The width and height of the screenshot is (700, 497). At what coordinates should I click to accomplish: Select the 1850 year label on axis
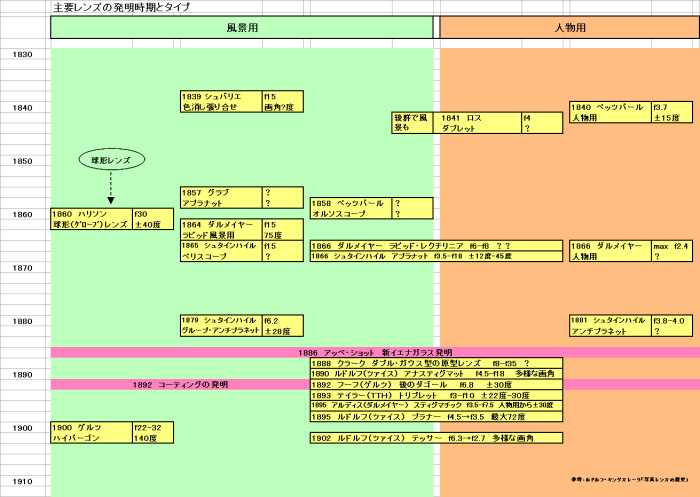point(22,160)
